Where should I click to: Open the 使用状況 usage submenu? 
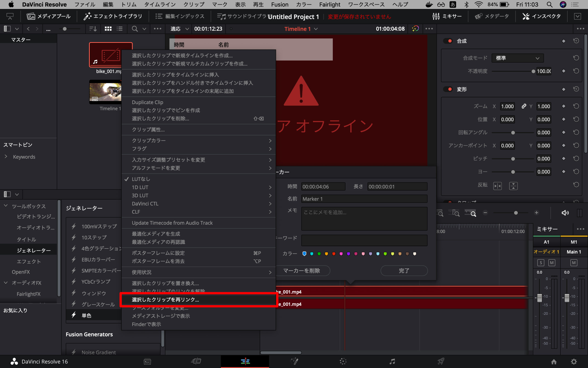point(198,272)
